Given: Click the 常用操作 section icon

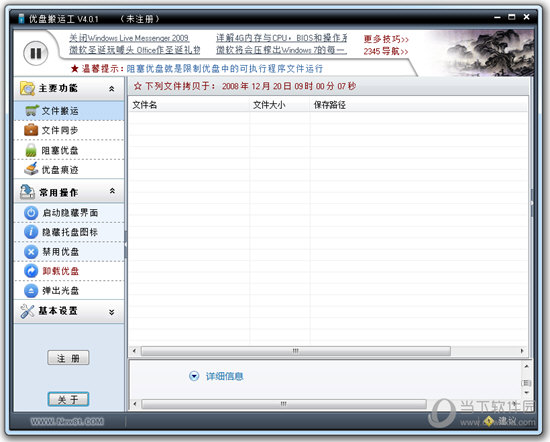Looking at the screenshot, I should pos(27,192).
